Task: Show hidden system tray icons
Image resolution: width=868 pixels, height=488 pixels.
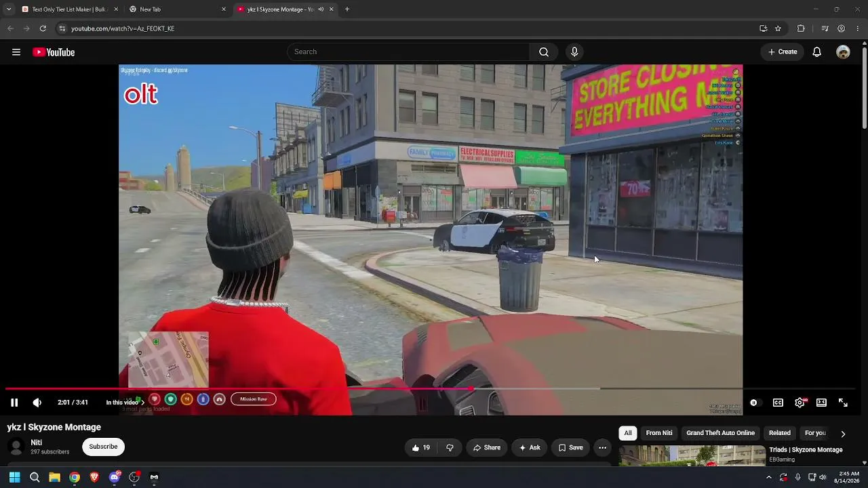Action: [x=768, y=477]
